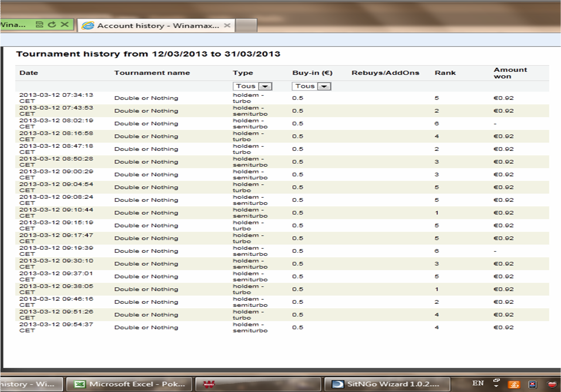Select date 2013-03-12 09:38:05 CET
The width and height of the screenshot is (561, 392).
pos(56,290)
